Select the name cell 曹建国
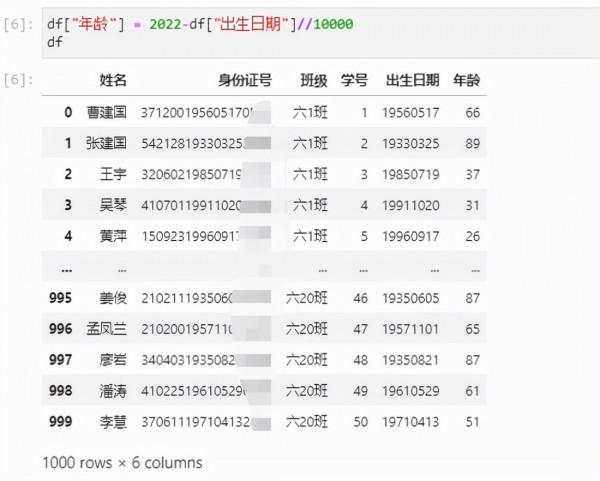The image size is (600, 481). (106, 113)
